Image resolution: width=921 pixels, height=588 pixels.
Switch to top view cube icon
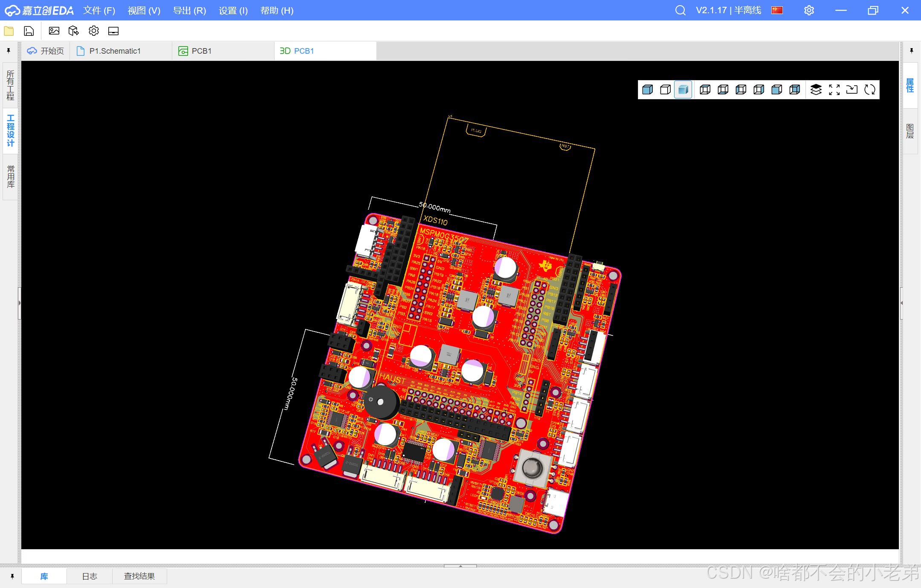(x=705, y=89)
